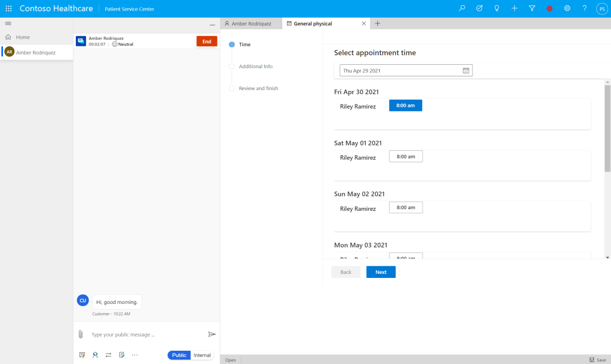Close the General physical tab
This screenshot has height=364, width=611.
coord(364,23)
